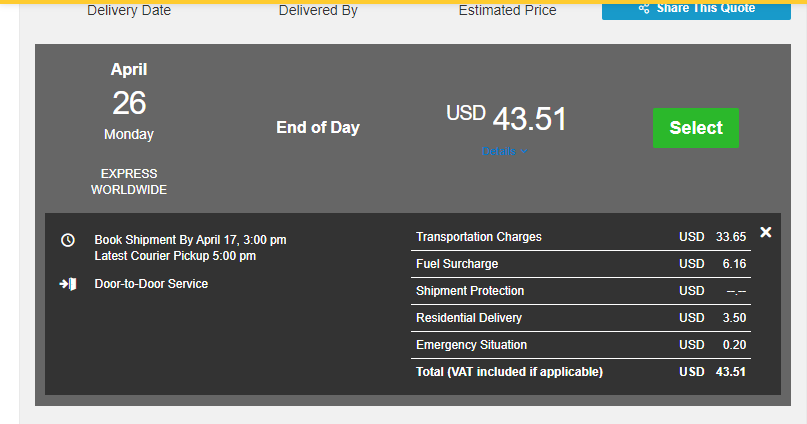This screenshot has height=424, width=807.
Task: Click the clock icon beside booking deadline
Action: point(67,240)
